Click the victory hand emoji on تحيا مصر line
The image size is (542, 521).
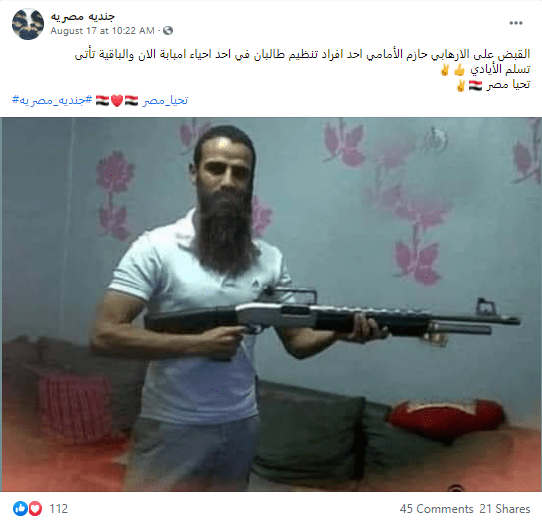click(x=460, y=85)
